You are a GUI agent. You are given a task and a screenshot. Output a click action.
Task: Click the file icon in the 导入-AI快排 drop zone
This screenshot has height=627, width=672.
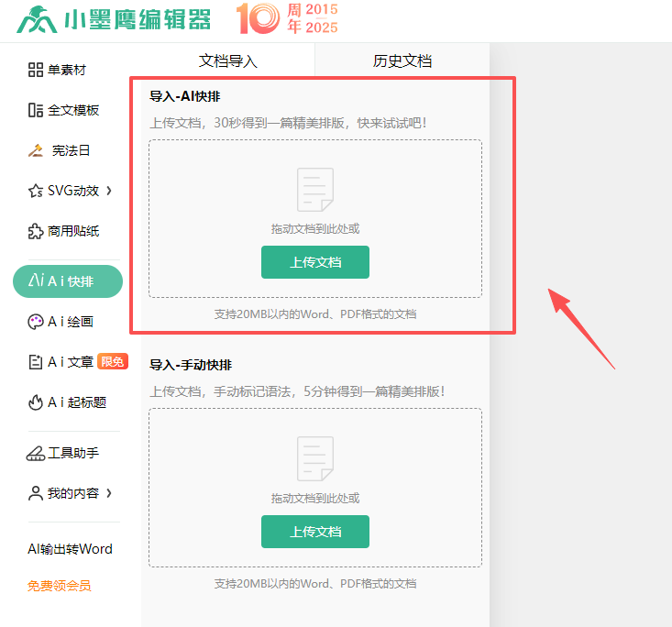click(315, 190)
